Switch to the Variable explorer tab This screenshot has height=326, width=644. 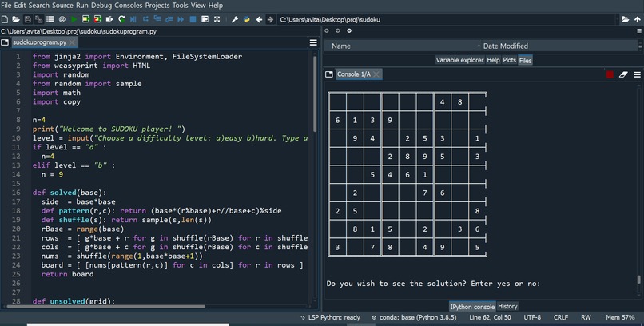[459, 60]
